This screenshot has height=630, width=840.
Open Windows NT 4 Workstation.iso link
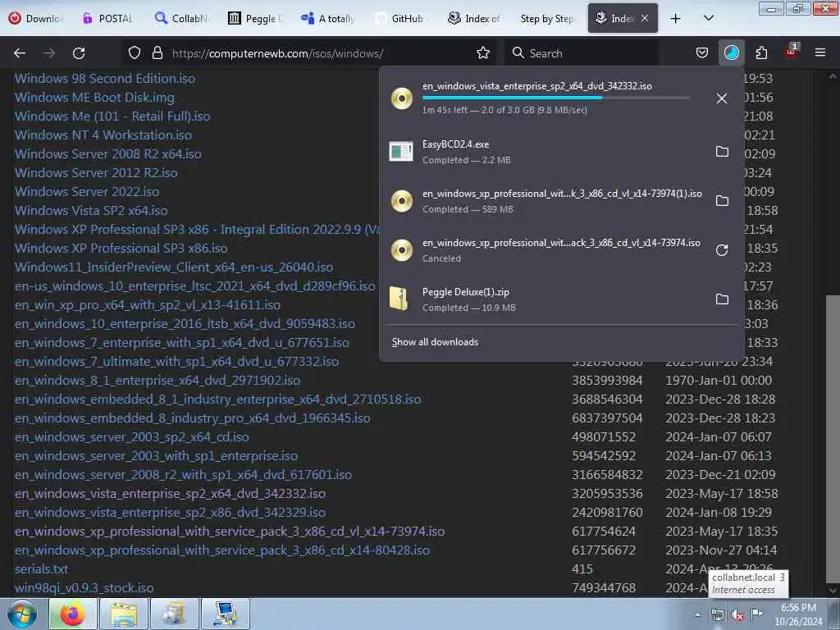[103, 135]
